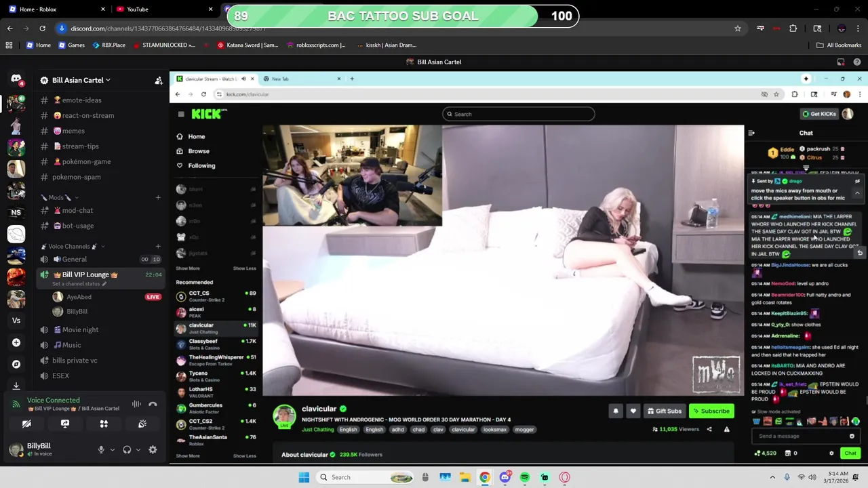The image size is (868, 488).
Task: Open the soundboard button
Action: coord(142,424)
